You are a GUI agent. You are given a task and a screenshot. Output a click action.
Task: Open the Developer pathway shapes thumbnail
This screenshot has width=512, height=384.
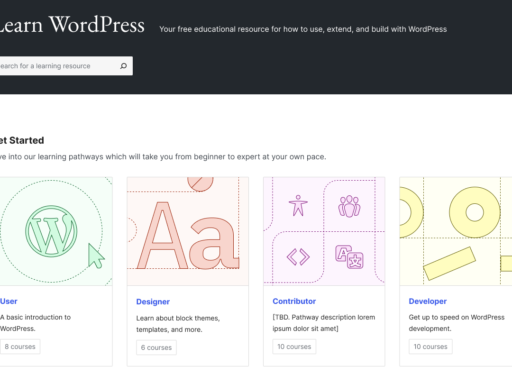[456, 231]
